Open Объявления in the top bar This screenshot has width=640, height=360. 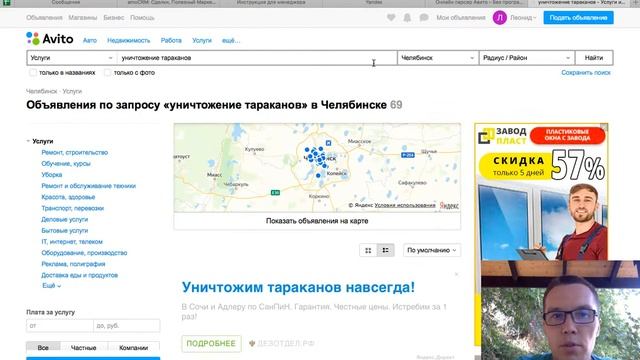pos(44,18)
